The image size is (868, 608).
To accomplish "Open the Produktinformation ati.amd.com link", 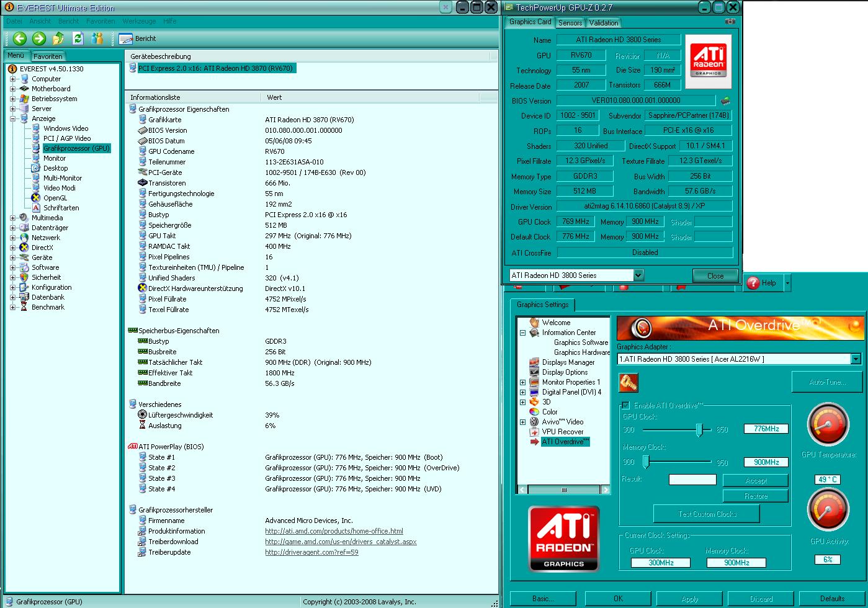I will [334, 531].
